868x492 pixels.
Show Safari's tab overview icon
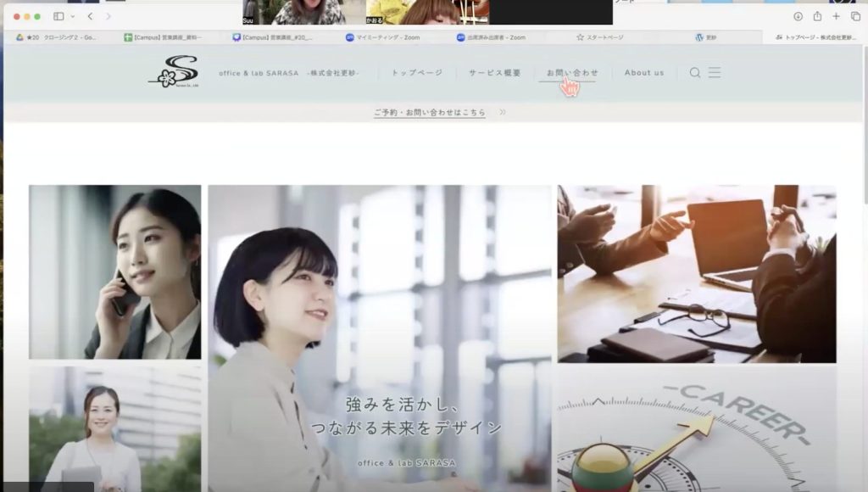coord(855,16)
